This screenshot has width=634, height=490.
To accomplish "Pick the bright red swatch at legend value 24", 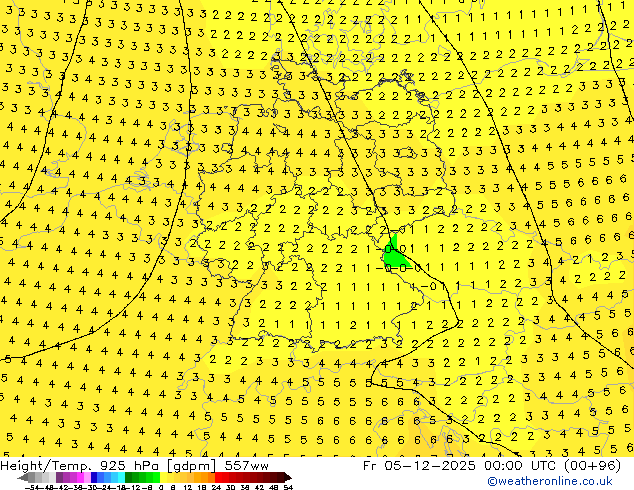I will [x=218, y=477].
